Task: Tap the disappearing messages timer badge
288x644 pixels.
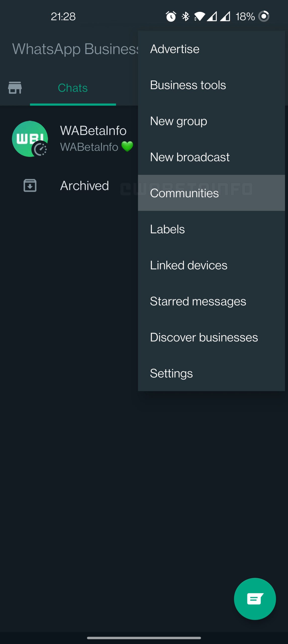Action: click(x=40, y=149)
